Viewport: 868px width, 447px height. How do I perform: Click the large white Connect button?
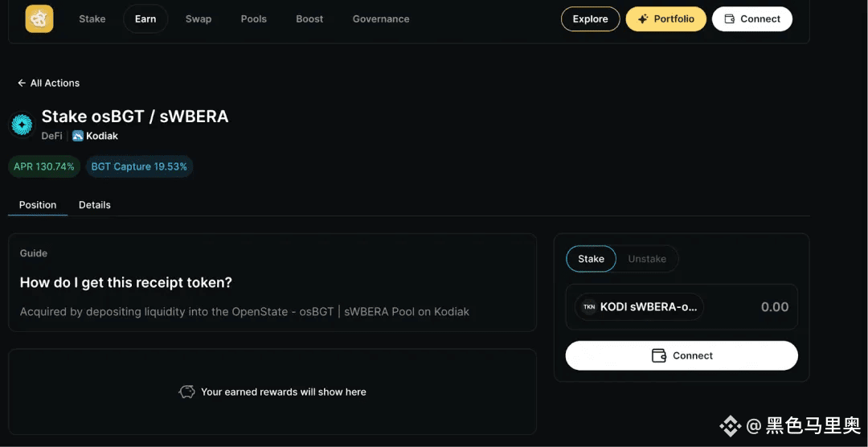click(682, 355)
